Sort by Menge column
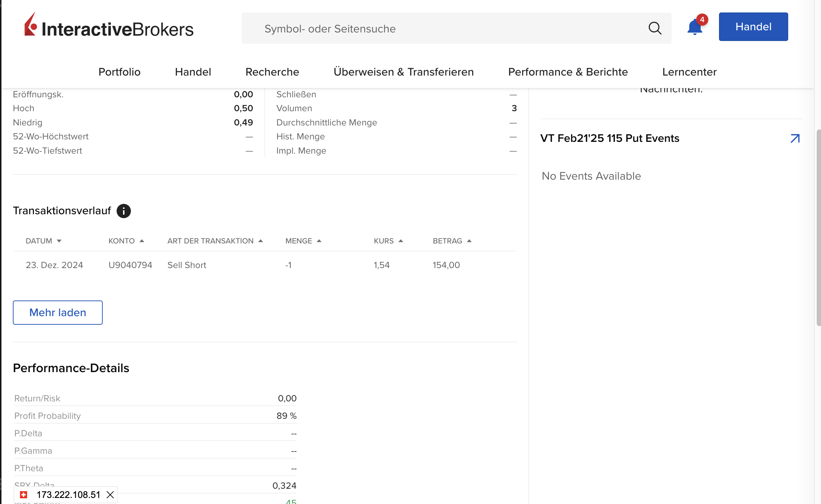 click(x=303, y=241)
